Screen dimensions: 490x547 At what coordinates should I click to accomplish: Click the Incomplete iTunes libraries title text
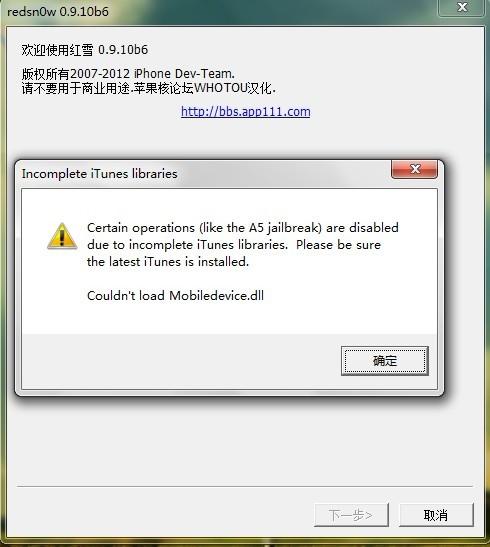coord(99,174)
